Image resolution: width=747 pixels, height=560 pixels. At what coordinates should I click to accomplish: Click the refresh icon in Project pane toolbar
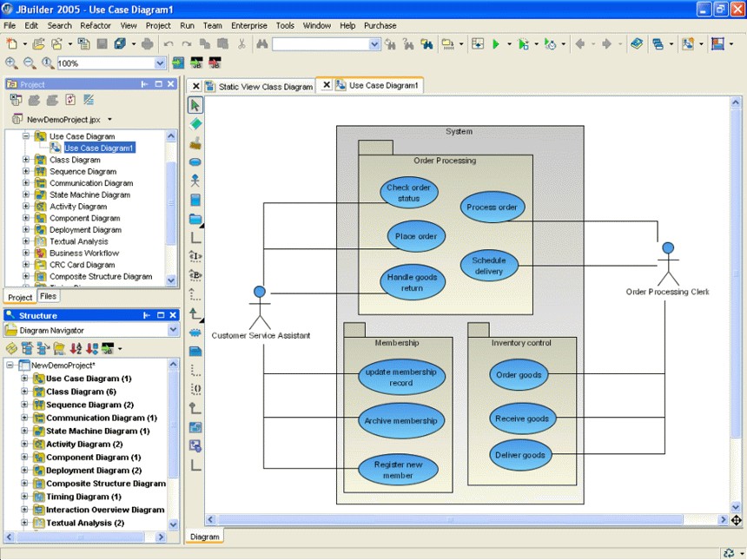click(x=70, y=100)
